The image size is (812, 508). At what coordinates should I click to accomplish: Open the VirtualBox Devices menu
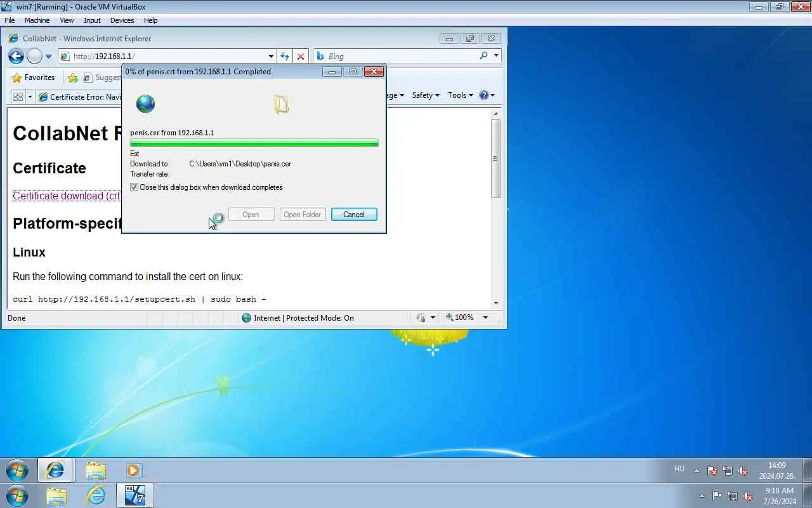(x=122, y=20)
